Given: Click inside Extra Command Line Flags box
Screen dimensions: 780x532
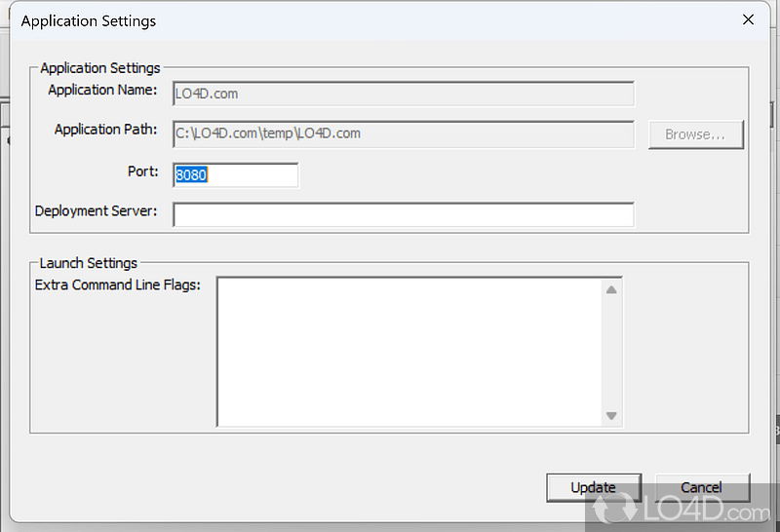Looking at the screenshot, I should point(409,352).
